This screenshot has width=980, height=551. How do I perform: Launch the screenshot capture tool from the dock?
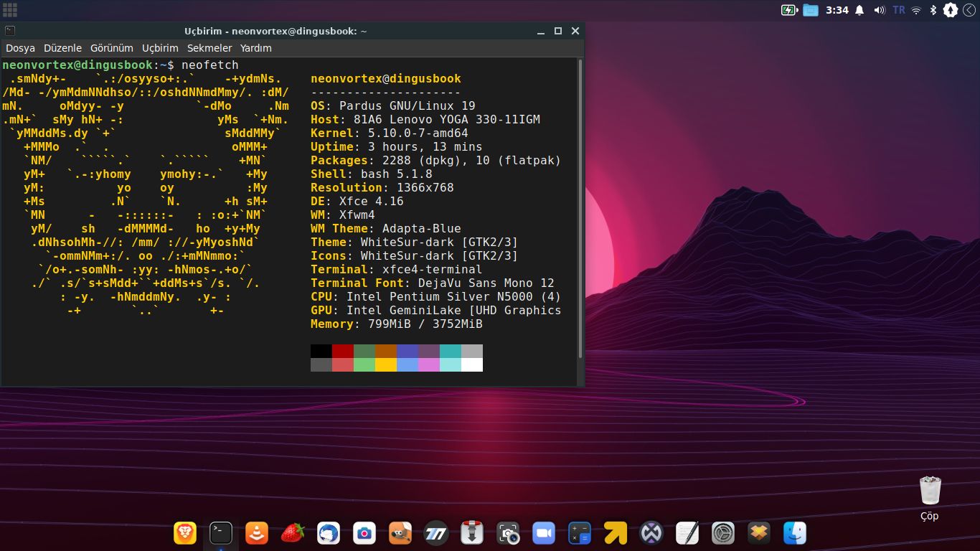coord(507,534)
